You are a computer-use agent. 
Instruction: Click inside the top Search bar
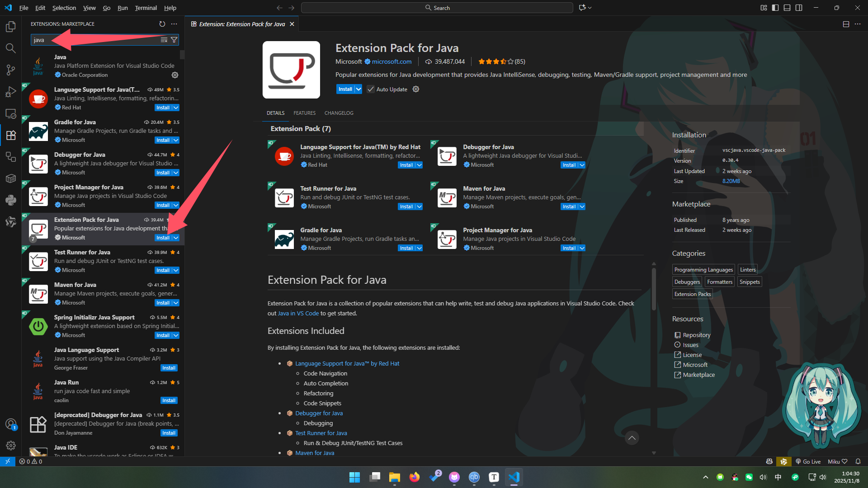pos(437,8)
